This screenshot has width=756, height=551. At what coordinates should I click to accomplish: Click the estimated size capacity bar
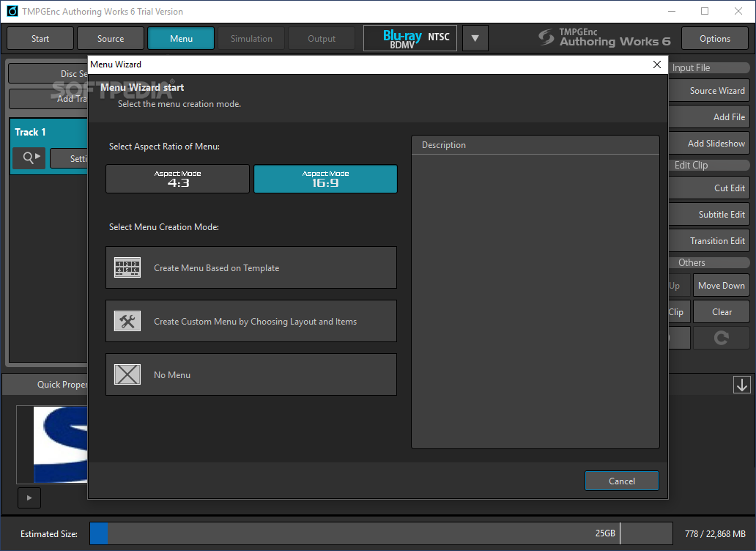coord(381,533)
